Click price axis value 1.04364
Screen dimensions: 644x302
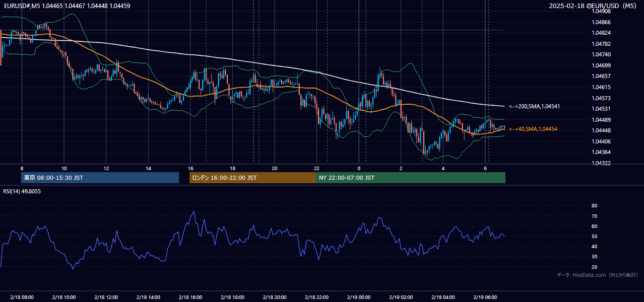pos(602,152)
